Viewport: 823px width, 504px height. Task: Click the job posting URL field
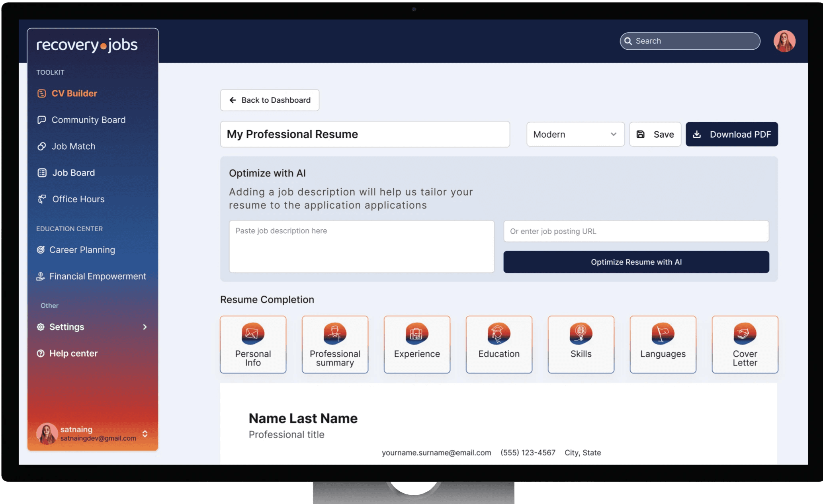click(636, 231)
